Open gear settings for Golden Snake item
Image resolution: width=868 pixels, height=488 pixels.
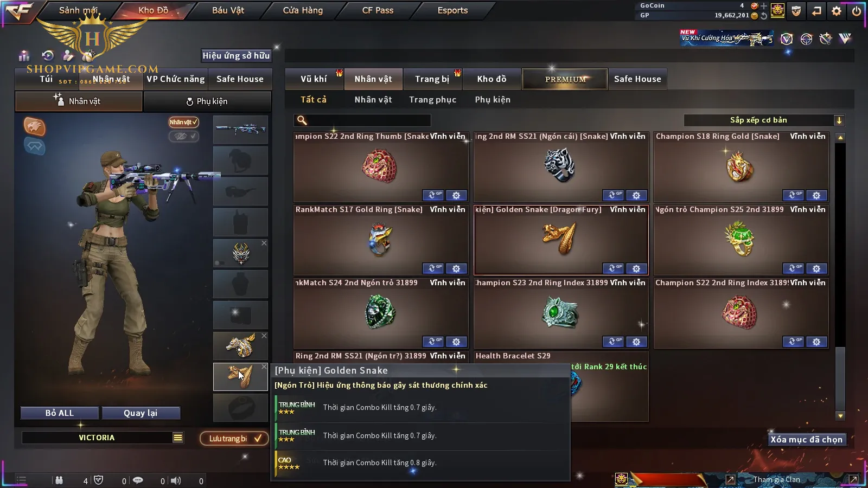pos(636,268)
